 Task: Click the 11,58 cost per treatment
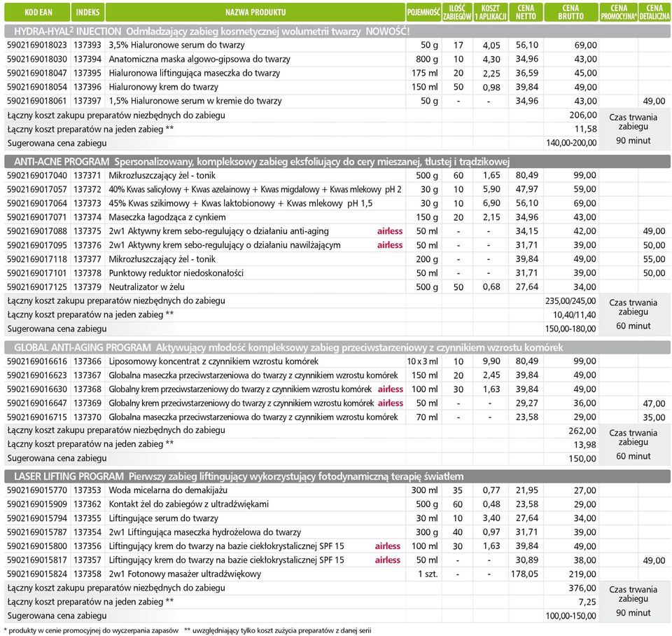coord(586,129)
